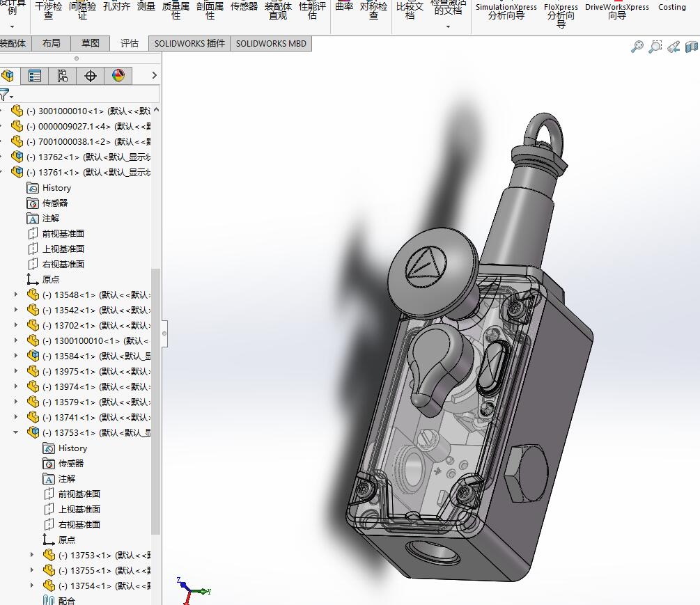Collapse the 13753<1> subassembly node

[16, 432]
